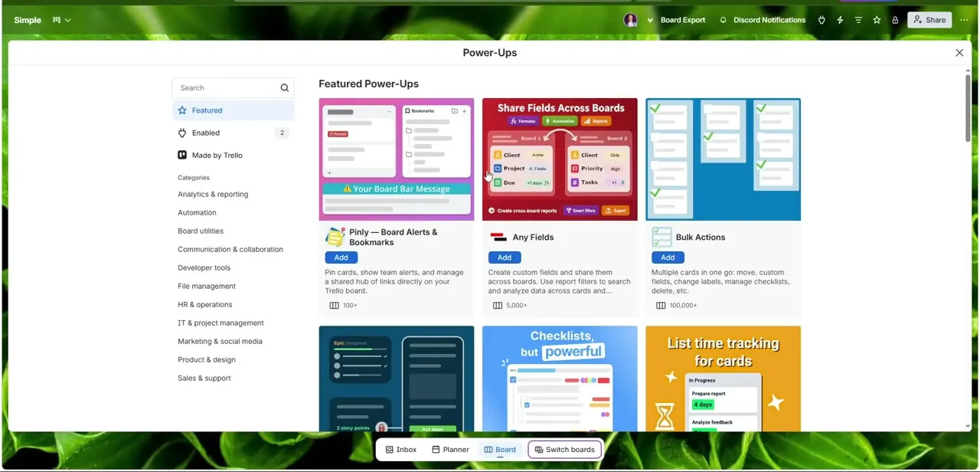Open the board filter icon
This screenshot has width=980, height=472.
[x=858, y=20]
